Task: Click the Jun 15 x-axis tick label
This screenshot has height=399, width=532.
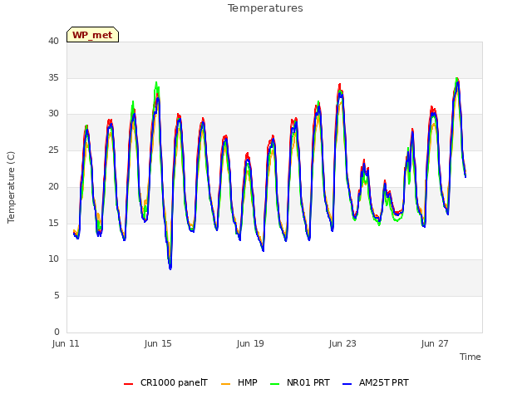Action: 158,343
